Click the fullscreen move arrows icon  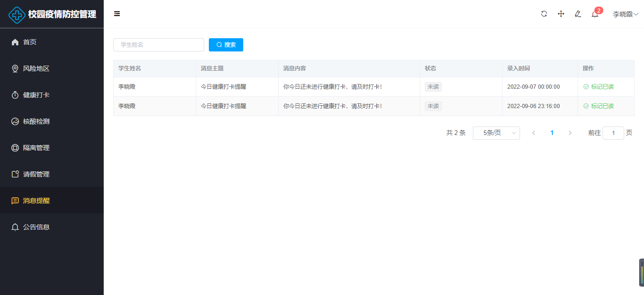click(x=561, y=14)
